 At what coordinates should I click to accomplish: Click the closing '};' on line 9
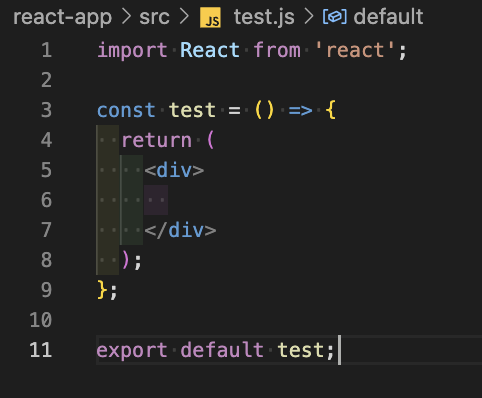coord(107,290)
